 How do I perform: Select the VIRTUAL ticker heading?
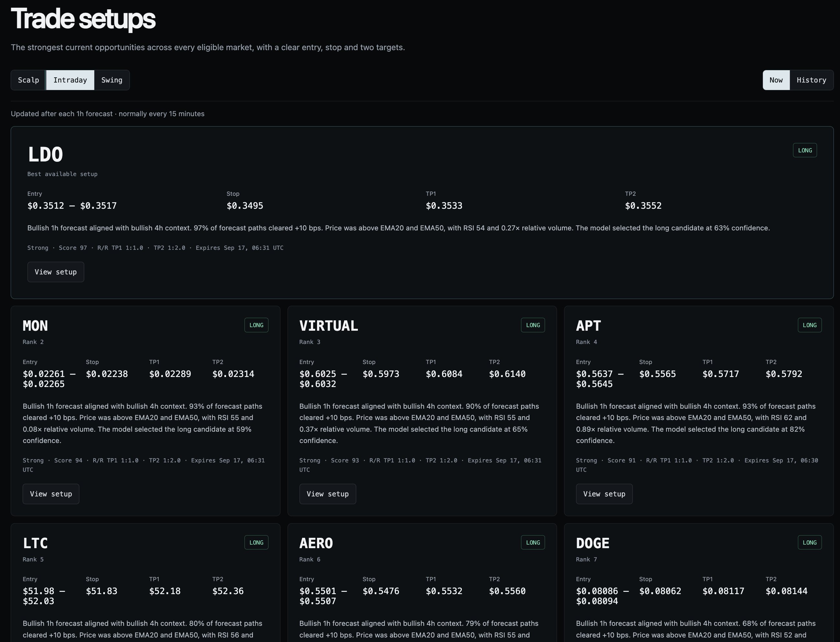pos(328,326)
